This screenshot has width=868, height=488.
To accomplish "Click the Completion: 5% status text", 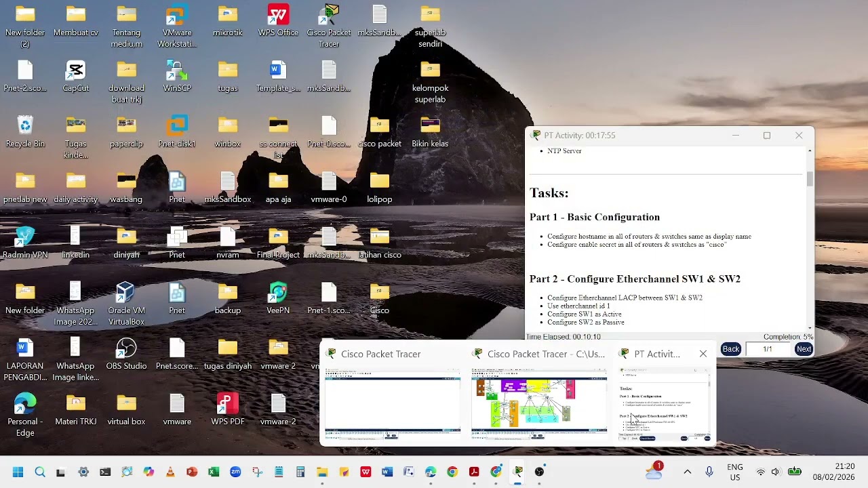I will click(788, 337).
